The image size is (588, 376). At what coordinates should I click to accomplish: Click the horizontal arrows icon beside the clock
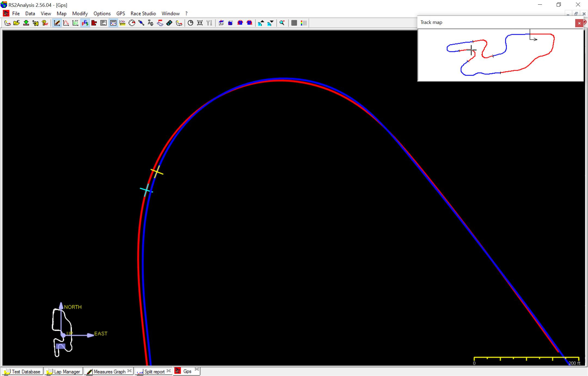click(200, 23)
